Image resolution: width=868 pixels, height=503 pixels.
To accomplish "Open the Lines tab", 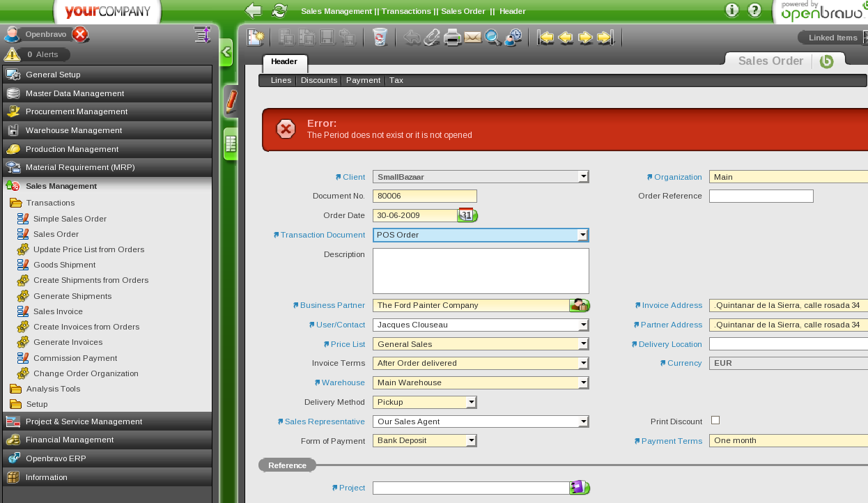I will click(x=281, y=80).
